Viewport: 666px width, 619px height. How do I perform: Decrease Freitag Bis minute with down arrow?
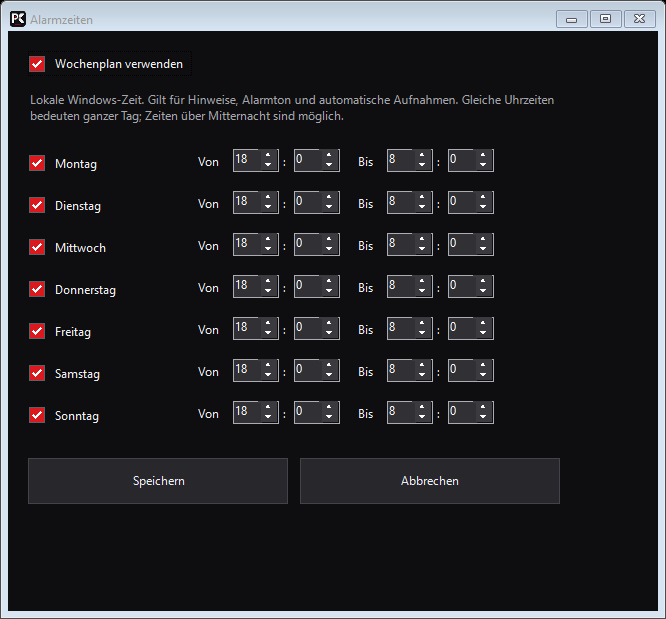click(x=483, y=333)
